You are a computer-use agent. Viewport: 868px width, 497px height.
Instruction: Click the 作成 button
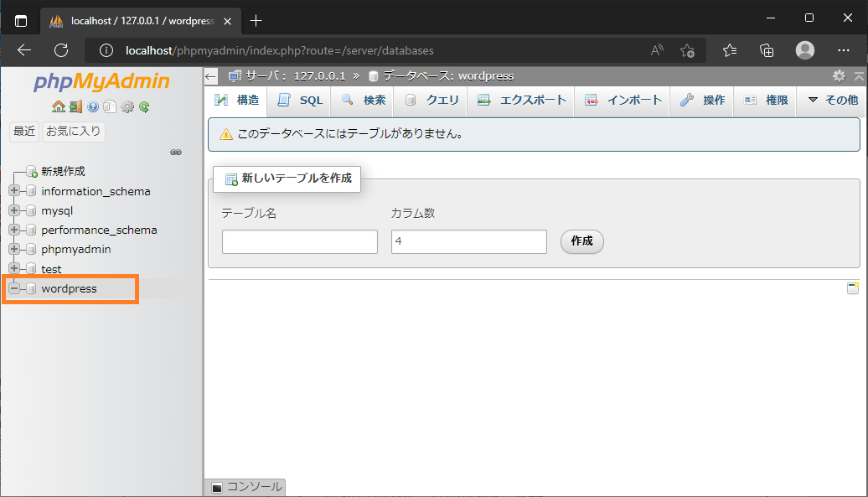tap(581, 241)
